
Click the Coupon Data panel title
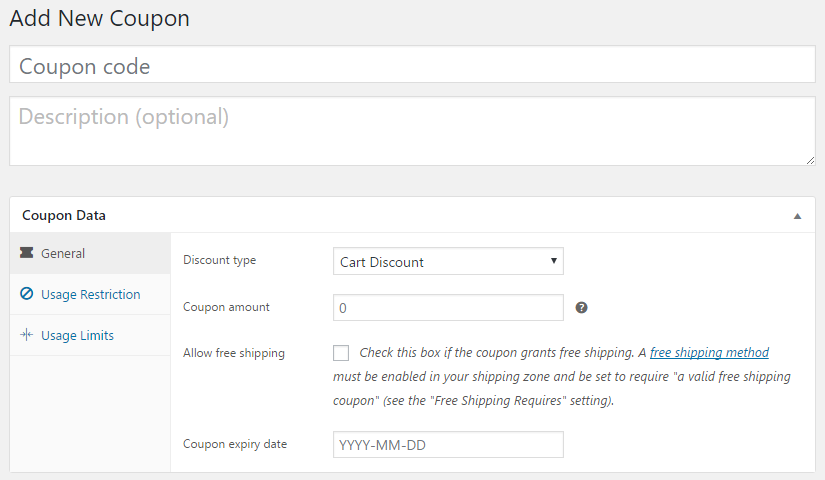[64, 215]
